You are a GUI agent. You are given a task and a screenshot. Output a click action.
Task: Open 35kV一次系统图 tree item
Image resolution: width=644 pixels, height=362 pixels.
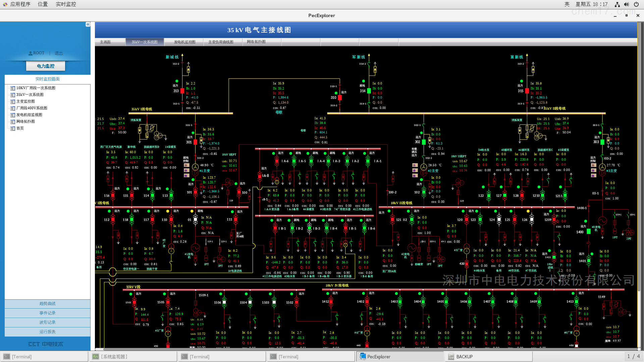click(30, 95)
